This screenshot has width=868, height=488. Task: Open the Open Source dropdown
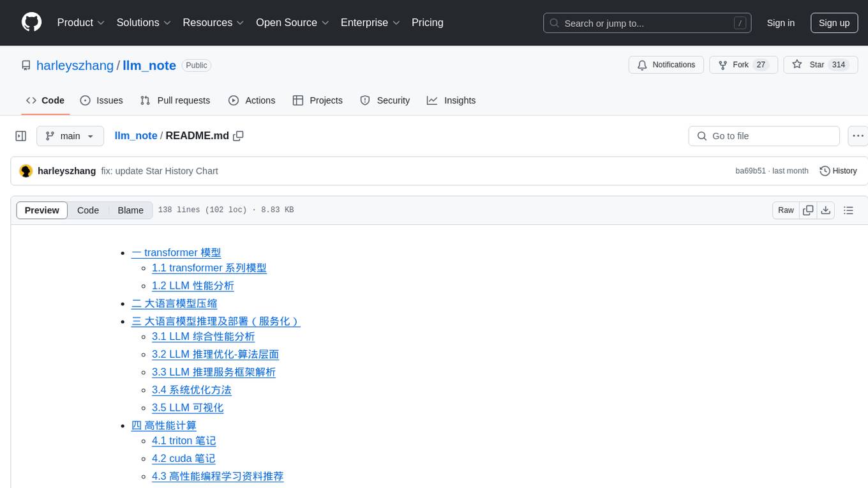[x=292, y=22]
